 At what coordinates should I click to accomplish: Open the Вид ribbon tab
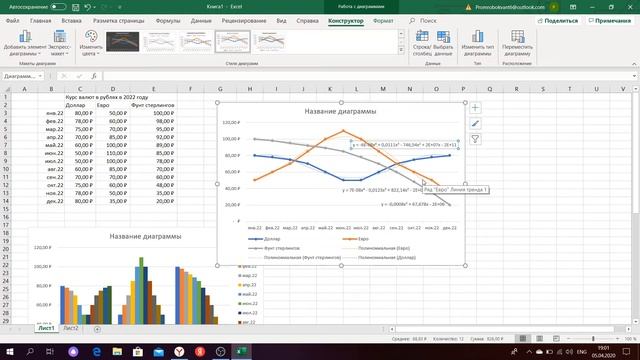[x=281, y=20]
